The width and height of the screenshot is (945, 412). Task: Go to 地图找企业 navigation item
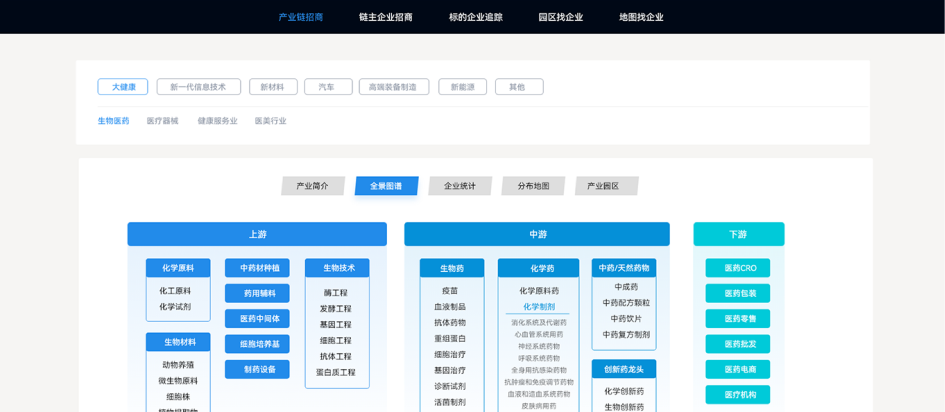coord(640,17)
